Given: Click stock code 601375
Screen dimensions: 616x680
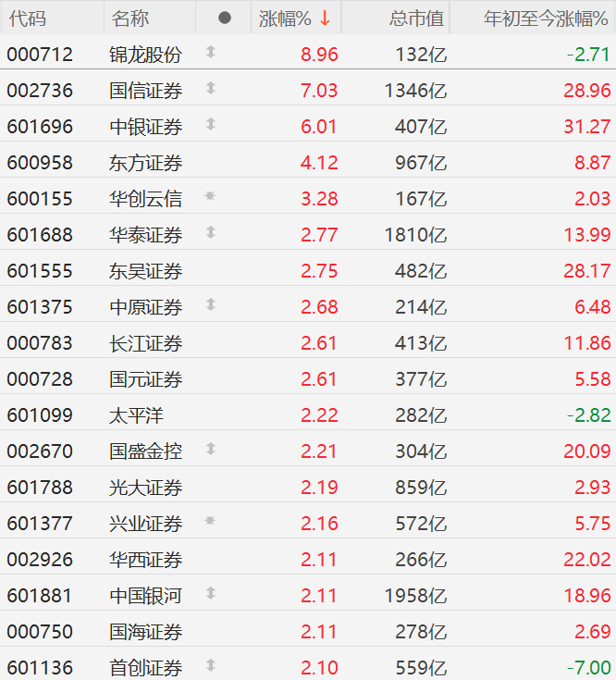Looking at the screenshot, I should click(40, 307).
